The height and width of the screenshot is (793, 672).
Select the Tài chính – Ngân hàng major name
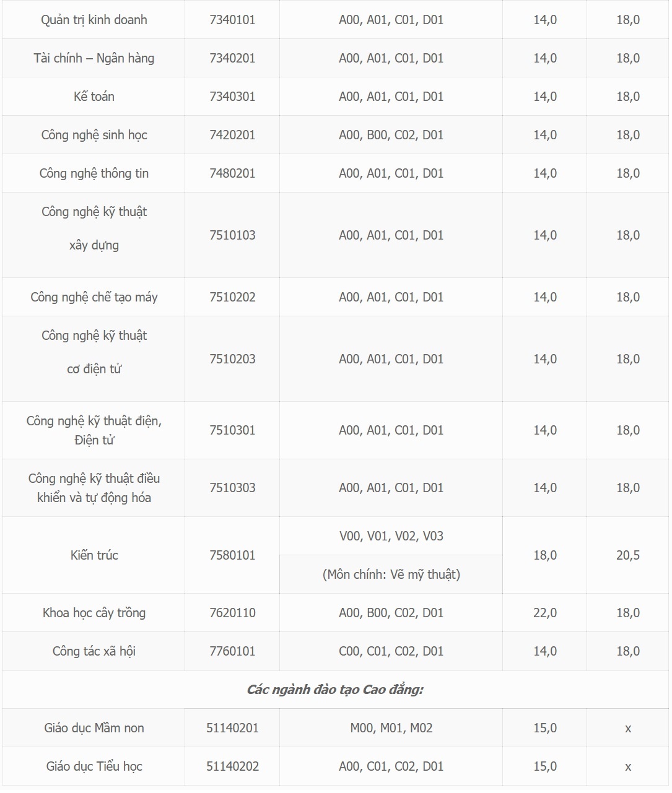[94, 58]
